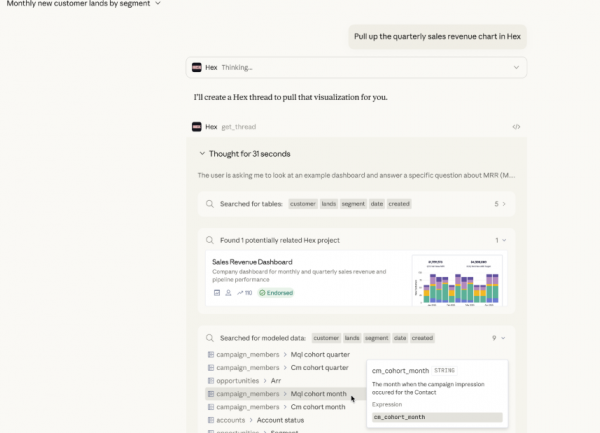Image resolution: width=600 pixels, height=433 pixels.
Task: Click the Endorsed badge on dashboard
Action: 276,293
